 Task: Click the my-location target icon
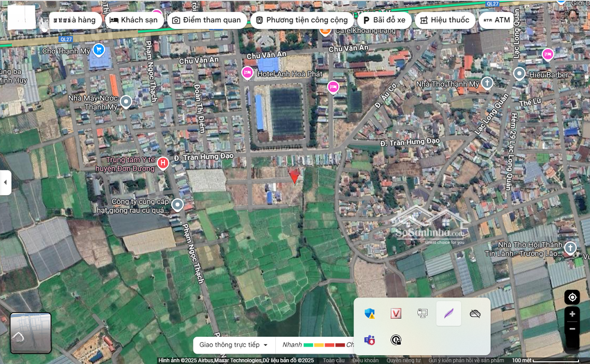pos(572,297)
